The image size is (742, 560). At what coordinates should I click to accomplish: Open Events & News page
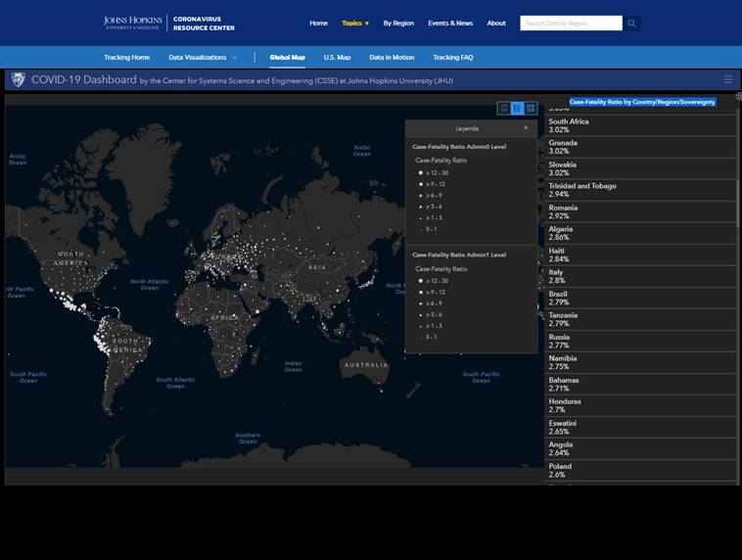(x=450, y=23)
